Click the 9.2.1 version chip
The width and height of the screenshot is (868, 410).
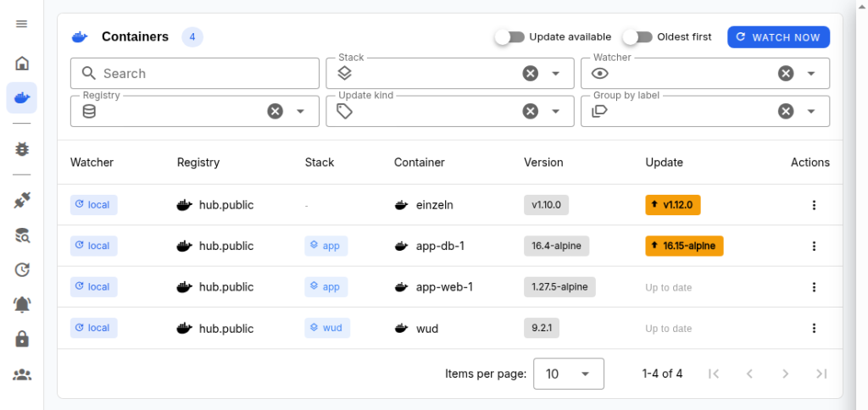click(542, 328)
